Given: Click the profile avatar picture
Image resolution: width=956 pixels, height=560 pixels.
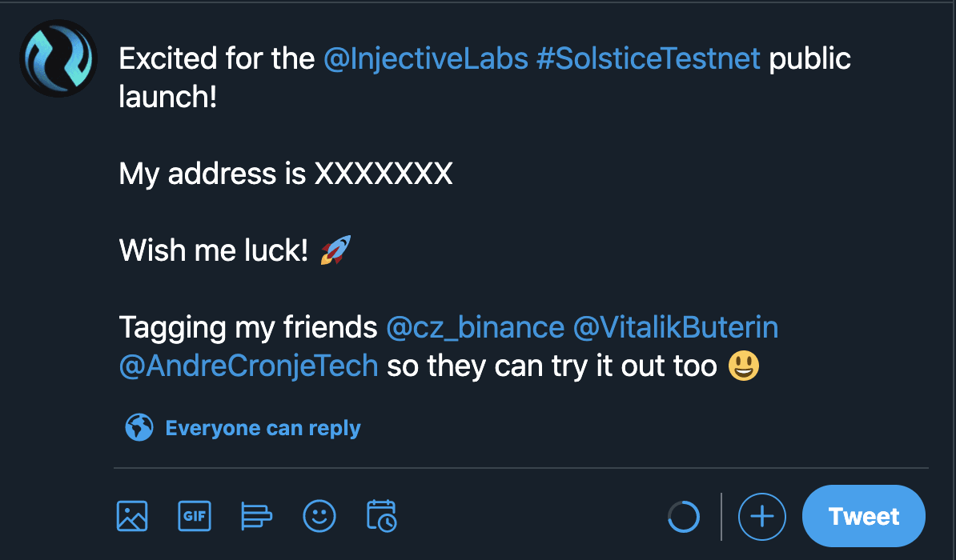Looking at the screenshot, I should [x=58, y=58].
